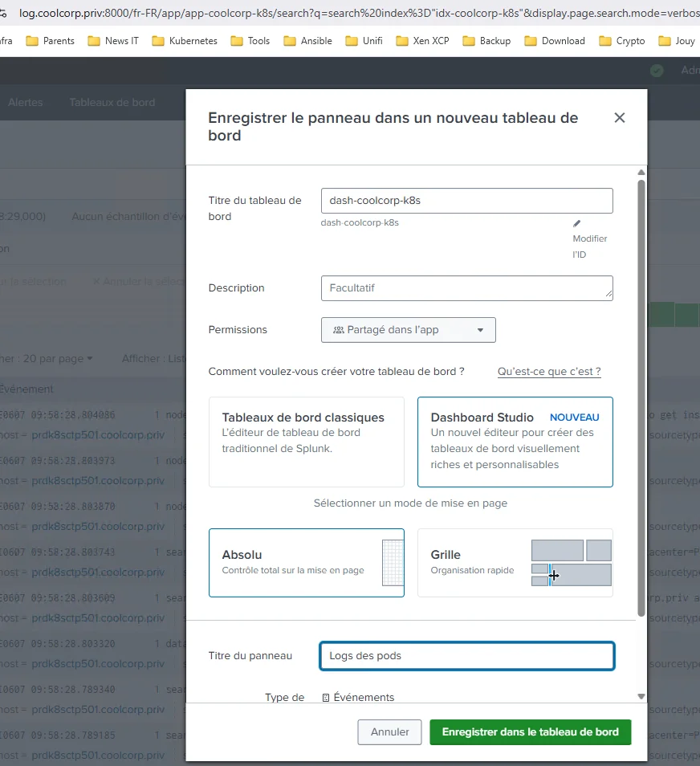Click the host value beside timestamp 09:58:28.789340
Image resolution: width=700 pixels, height=766 pixels.
click(98, 709)
